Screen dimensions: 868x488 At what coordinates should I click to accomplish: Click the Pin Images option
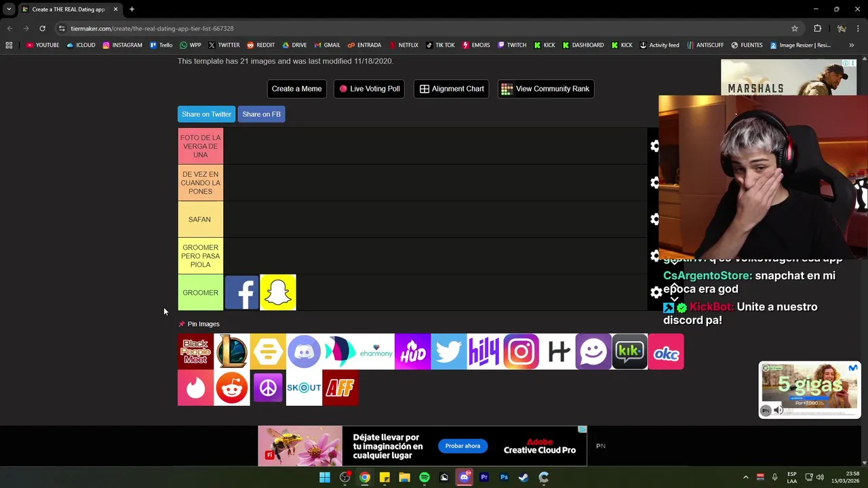coord(199,324)
